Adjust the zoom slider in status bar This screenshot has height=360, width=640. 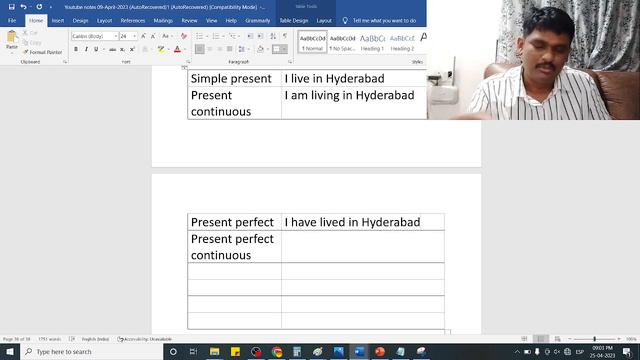coord(594,339)
